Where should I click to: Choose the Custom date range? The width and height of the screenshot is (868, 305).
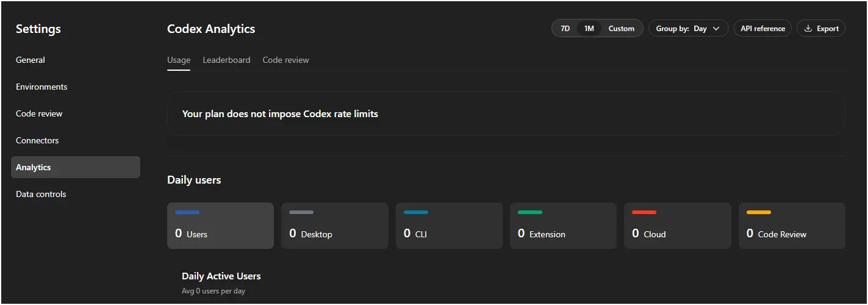[621, 29]
